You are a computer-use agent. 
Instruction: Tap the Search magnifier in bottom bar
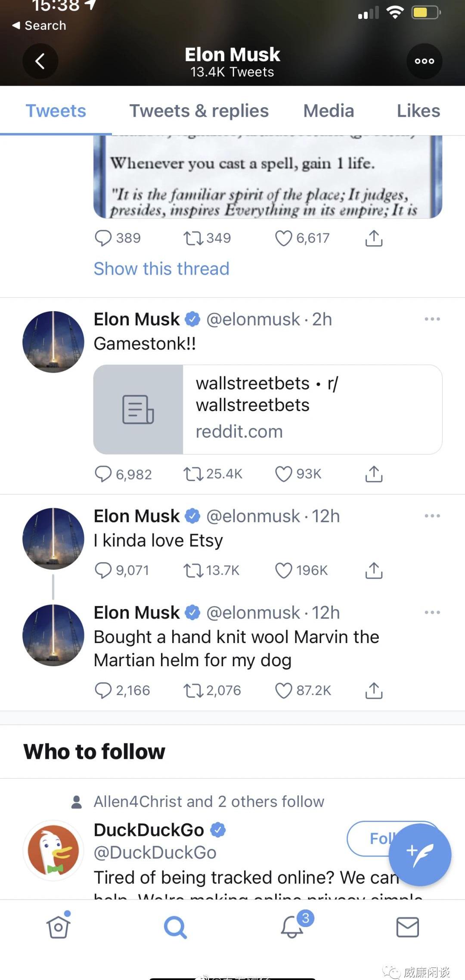tap(175, 927)
